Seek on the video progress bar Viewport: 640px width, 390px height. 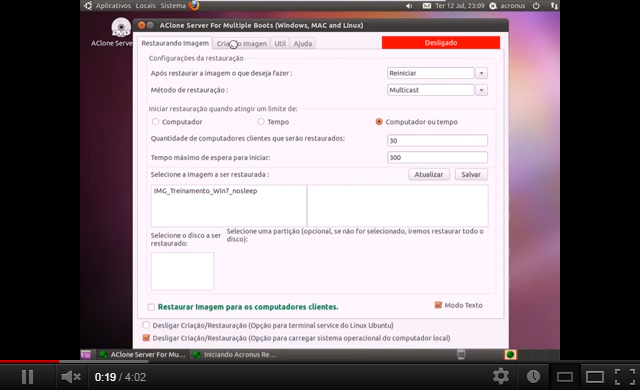click(x=320, y=361)
